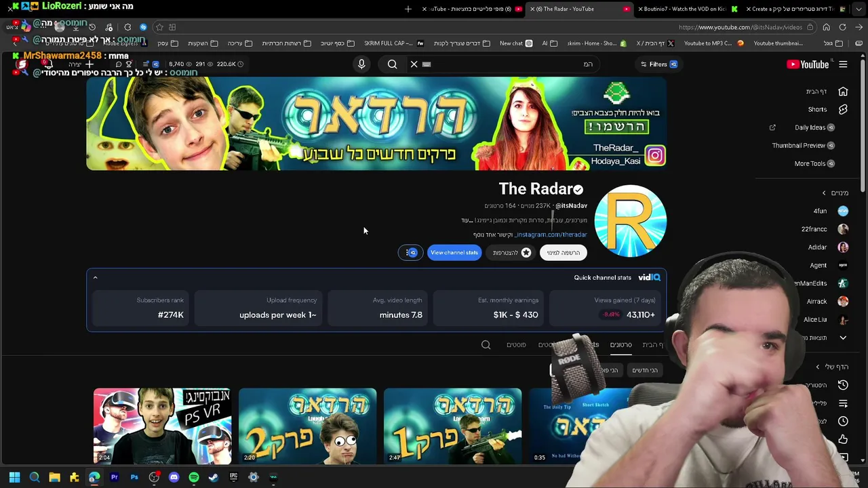Screen dimensions: 868x488
Task: Click the vidIQ logo in stats panel
Action: click(x=649, y=277)
